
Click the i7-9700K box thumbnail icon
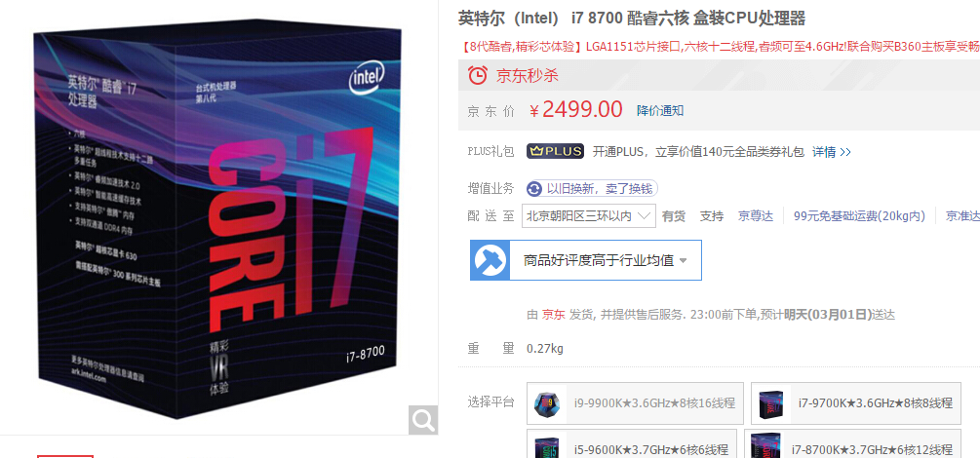click(770, 403)
